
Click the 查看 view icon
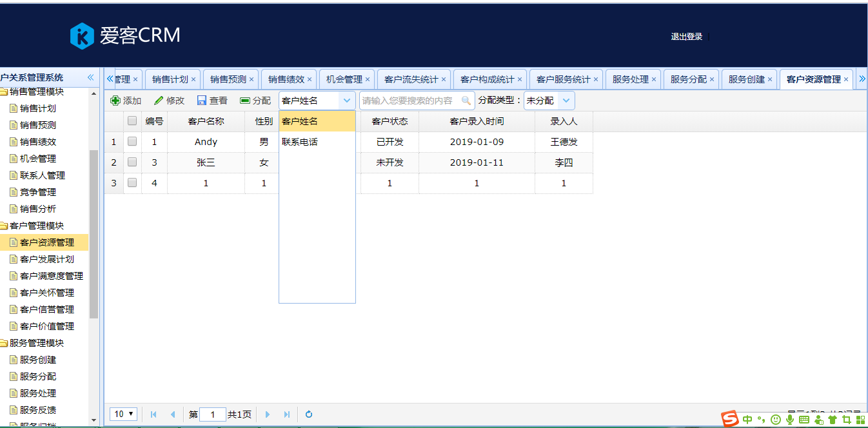[202, 101]
